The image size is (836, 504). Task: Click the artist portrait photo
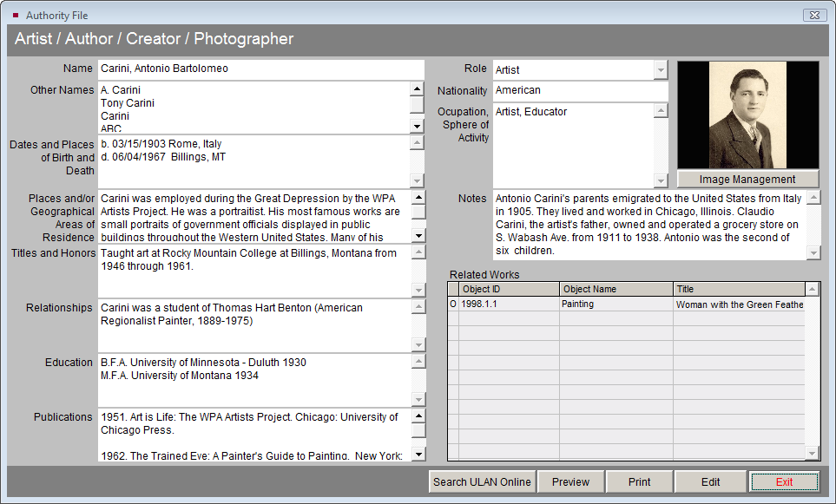click(x=747, y=115)
